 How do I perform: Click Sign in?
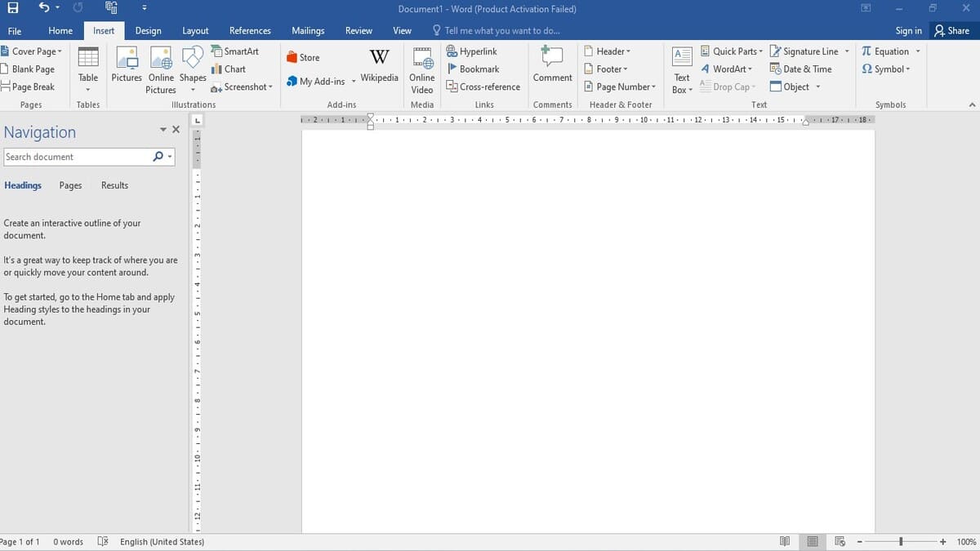(908, 31)
